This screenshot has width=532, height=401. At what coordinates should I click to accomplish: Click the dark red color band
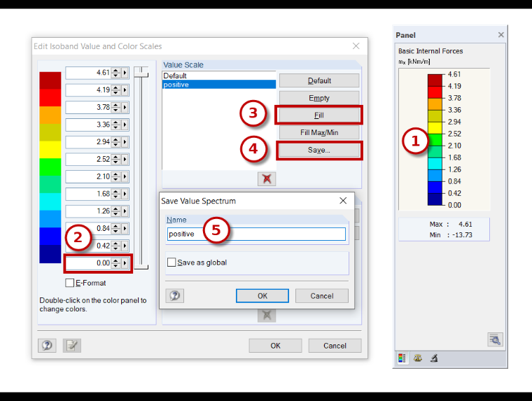tap(50, 80)
